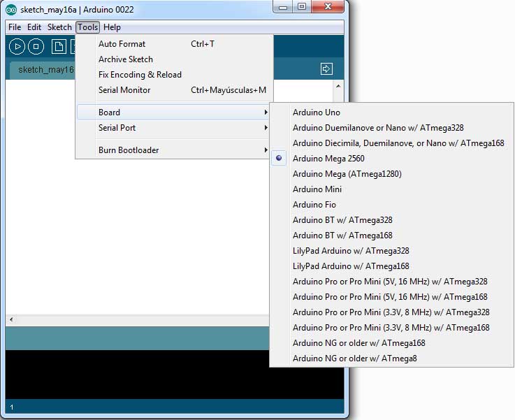Click the Stop toolbar button
Viewport: 515px width, 420px height.
click(x=36, y=47)
